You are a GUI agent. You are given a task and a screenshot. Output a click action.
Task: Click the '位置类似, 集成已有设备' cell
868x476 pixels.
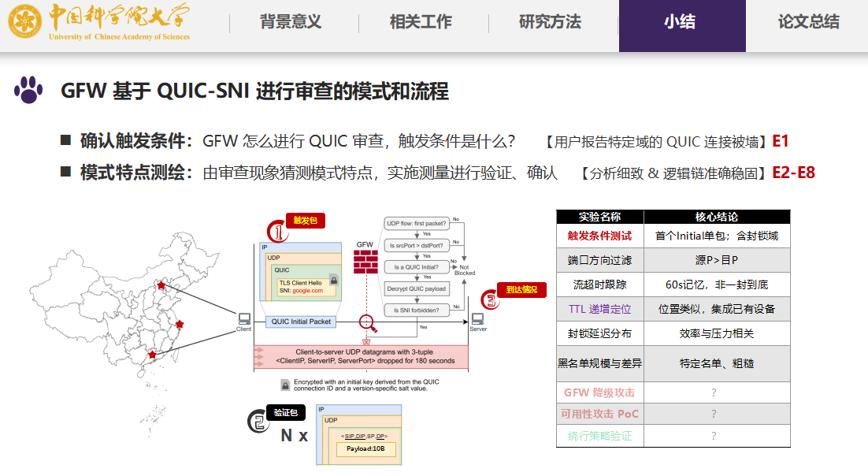pyautogui.click(x=717, y=309)
